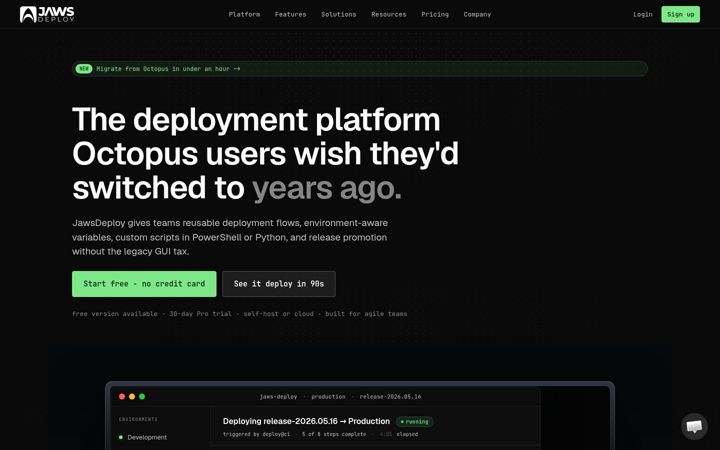
Task: Open the Solutions menu
Action: 338,14
